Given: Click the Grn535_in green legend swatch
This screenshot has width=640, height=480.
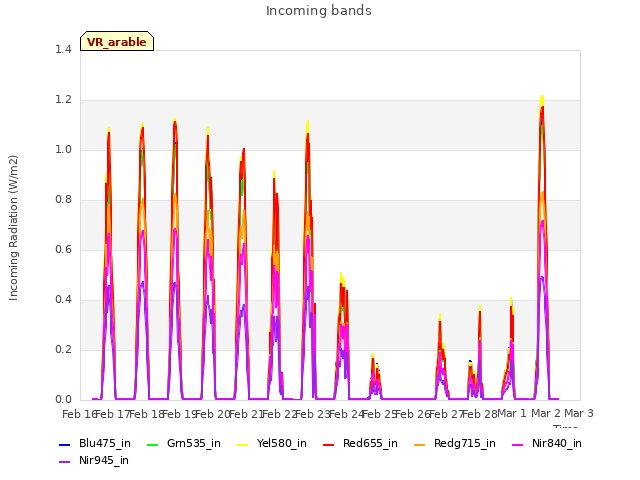Looking at the screenshot, I should [x=152, y=444].
